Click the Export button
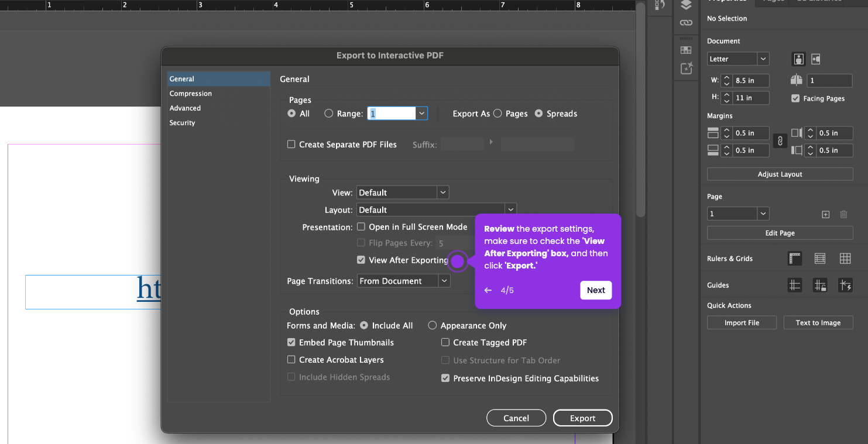 pyautogui.click(x=582, y=418)
